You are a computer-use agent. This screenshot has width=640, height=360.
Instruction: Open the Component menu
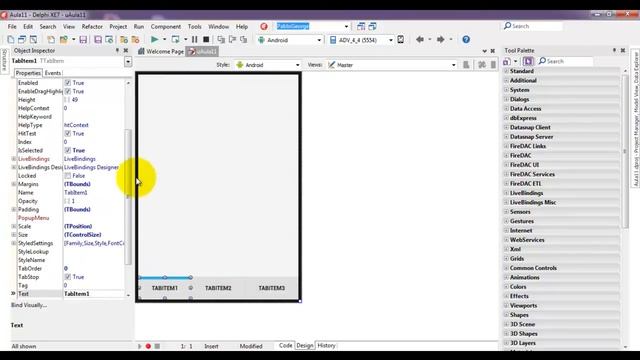(166, 27)
